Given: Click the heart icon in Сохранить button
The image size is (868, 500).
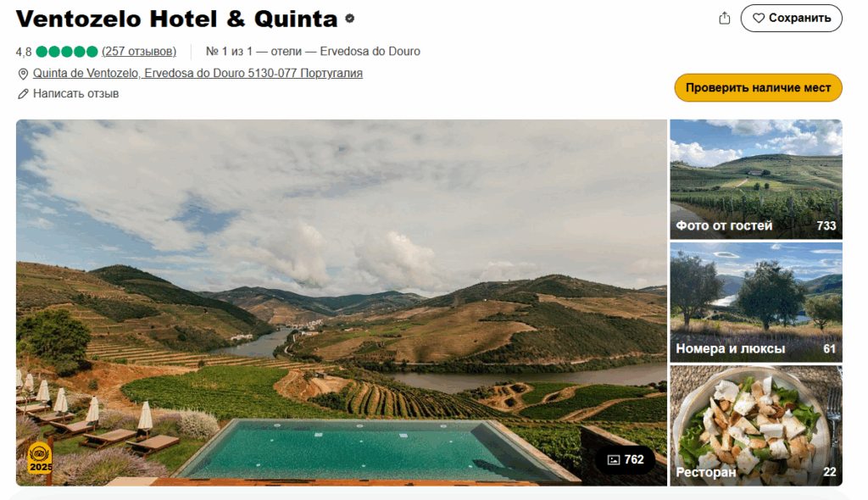Looking at the screenshot, I should pyautogui.click(x=759, y=19).
